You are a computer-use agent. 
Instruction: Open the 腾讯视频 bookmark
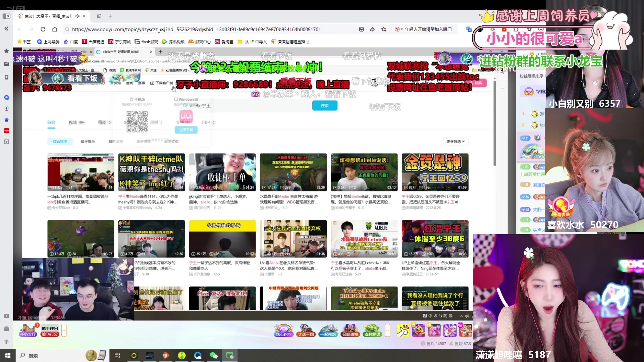point(173,42)
